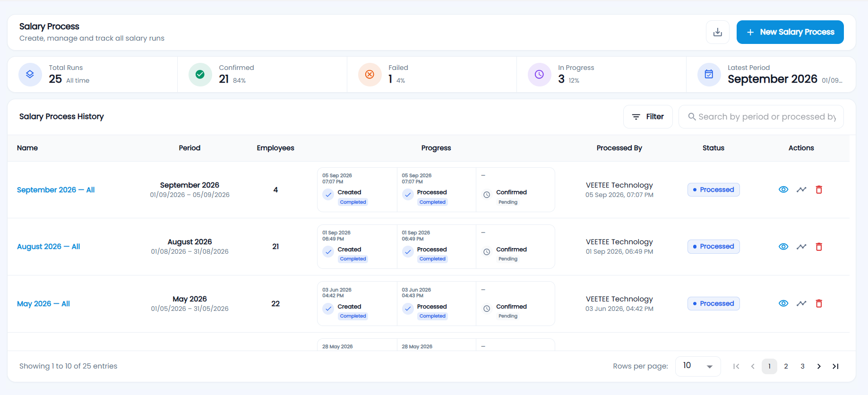Click the Processed status badge for August 2026
868x395 pixels.
click(x=713, y=247)
